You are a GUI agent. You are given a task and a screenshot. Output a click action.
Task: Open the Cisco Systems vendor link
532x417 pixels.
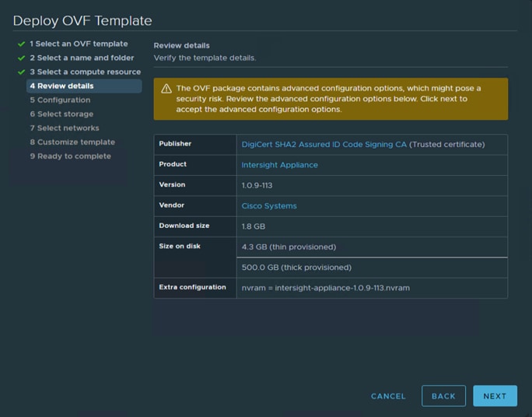pos(269,206)
